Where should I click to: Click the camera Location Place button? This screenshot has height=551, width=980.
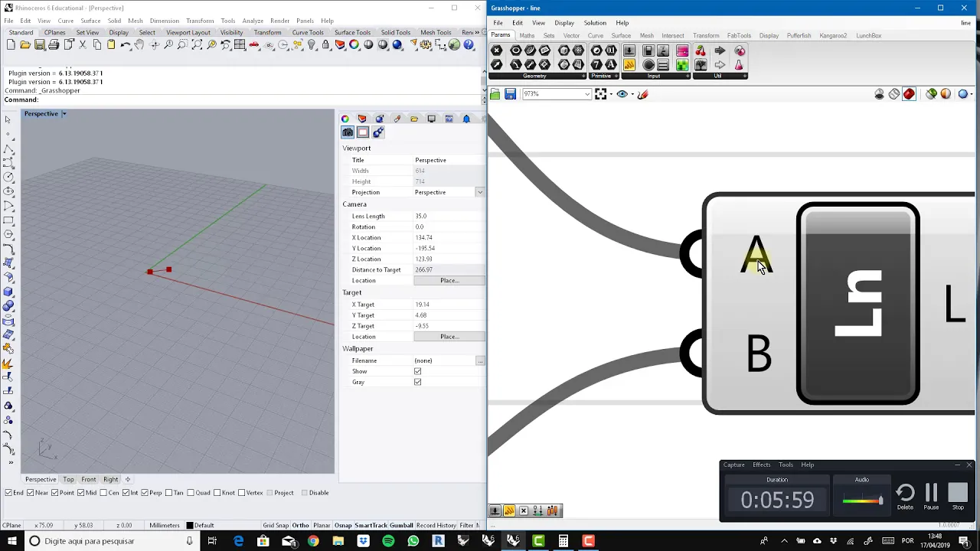coord(449,281)
